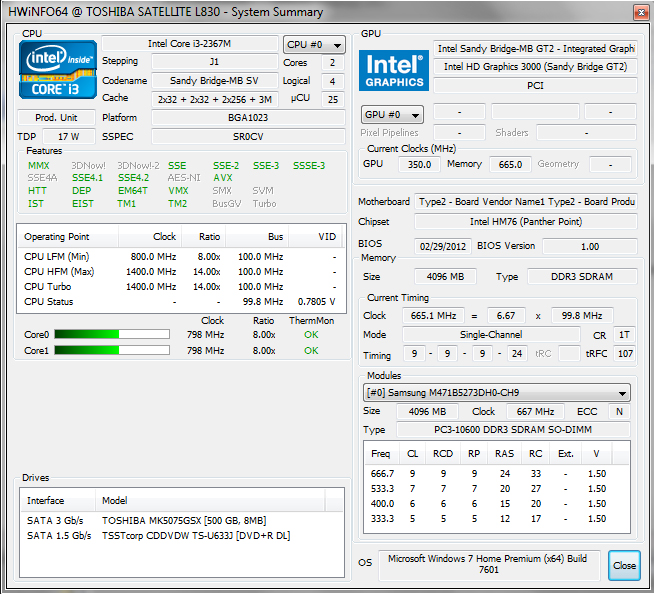Click the 17 W TDP field
The image size is (654, 594).
pos(69,137)
